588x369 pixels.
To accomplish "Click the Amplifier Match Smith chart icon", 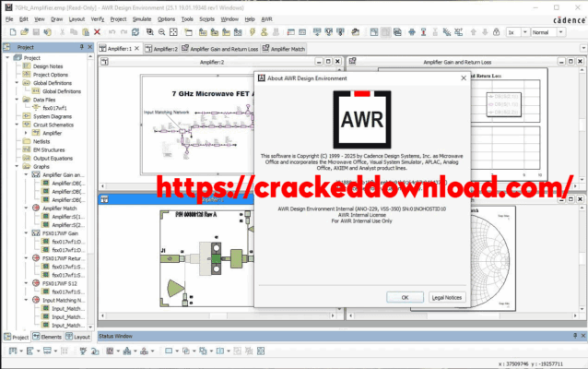I will (37, 208).
